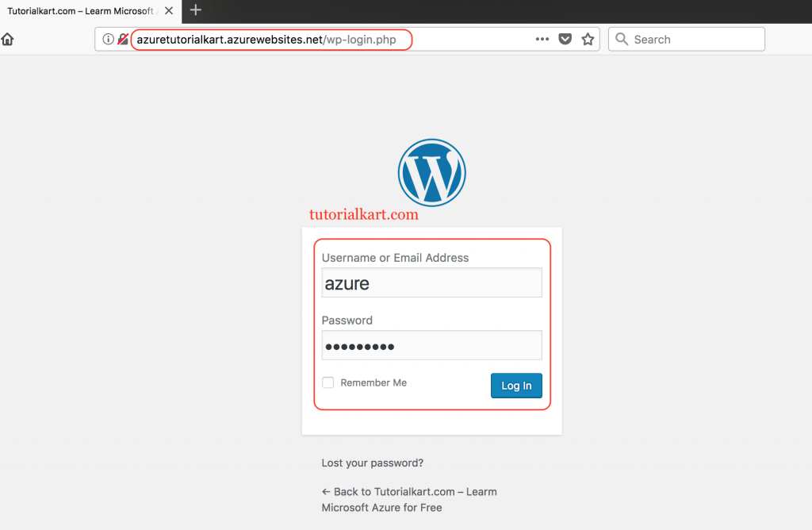
Task: Click the search magnifier icon
Action: point(622,39)
